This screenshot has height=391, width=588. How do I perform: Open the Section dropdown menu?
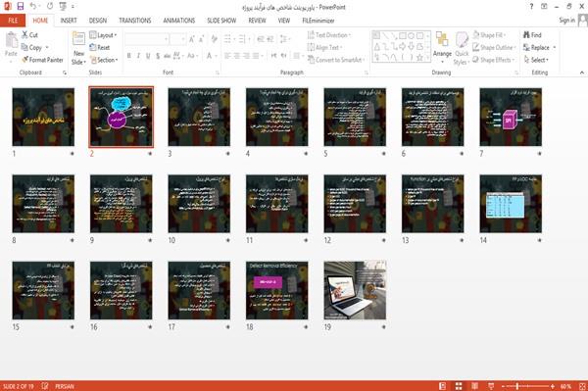pyautogui.click(x=104, y=60)
